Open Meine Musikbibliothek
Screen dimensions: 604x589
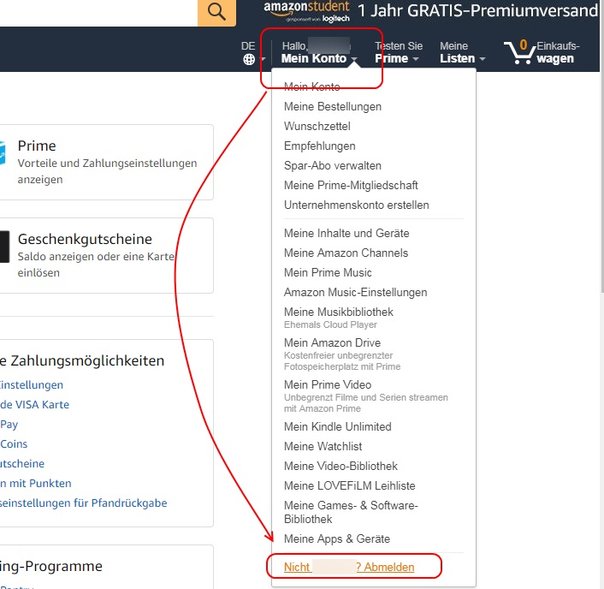coord(339,312)
